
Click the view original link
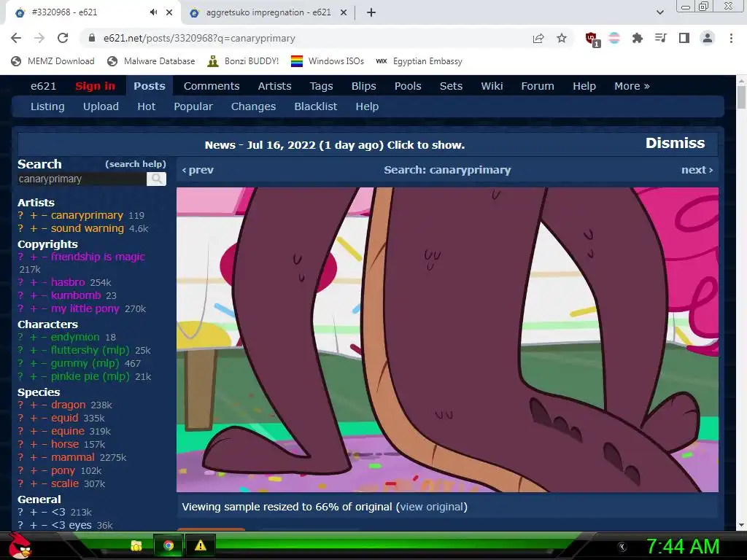pyautogui.click(x=432, y=507)
